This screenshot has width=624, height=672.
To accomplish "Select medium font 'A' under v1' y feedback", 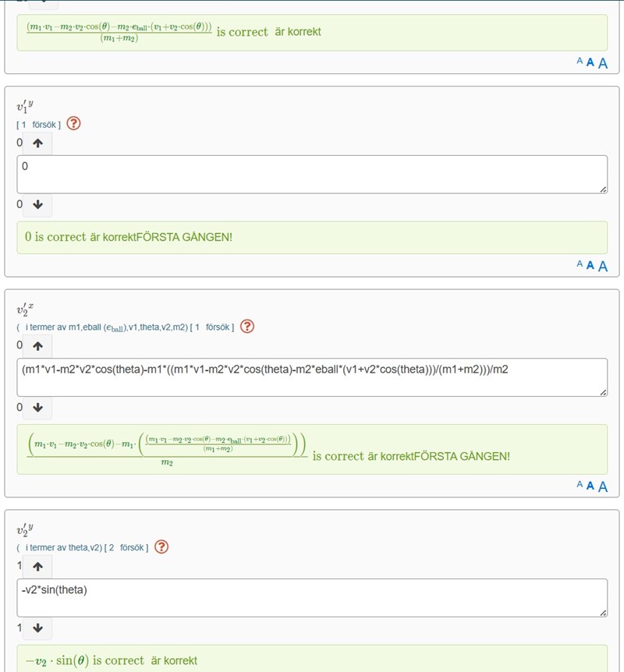I will (x=590, y=265).
